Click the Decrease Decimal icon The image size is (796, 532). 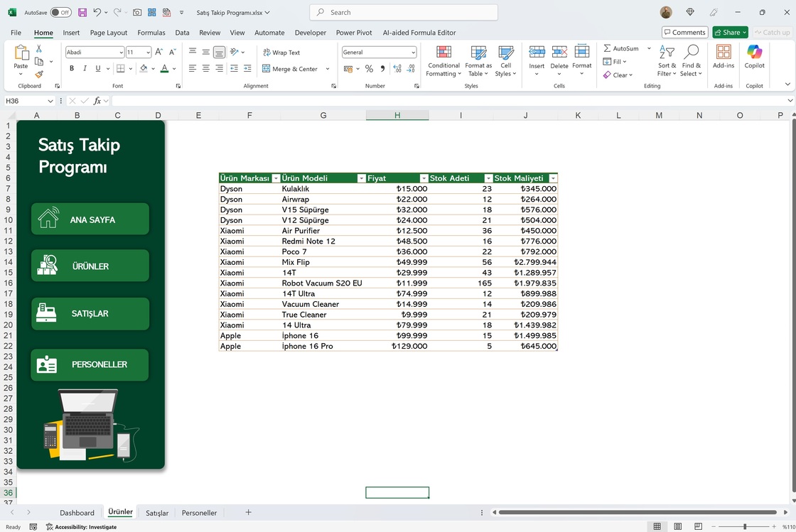[x=411, y=68]
